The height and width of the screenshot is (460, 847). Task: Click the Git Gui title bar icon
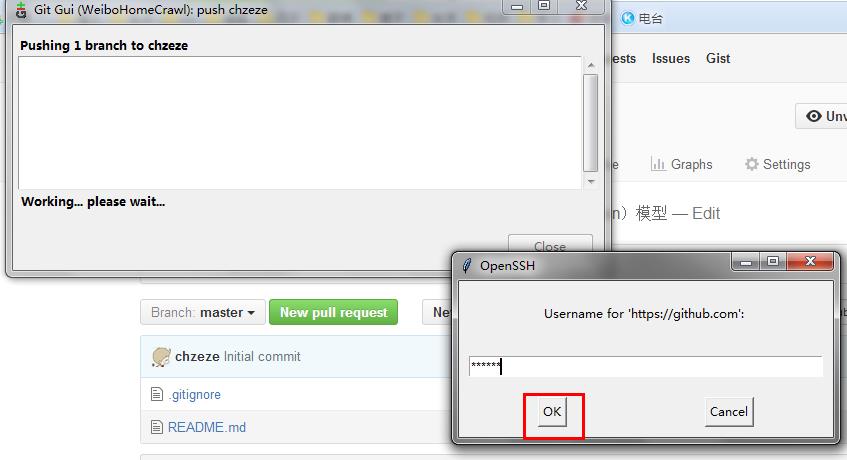point(21,10)
